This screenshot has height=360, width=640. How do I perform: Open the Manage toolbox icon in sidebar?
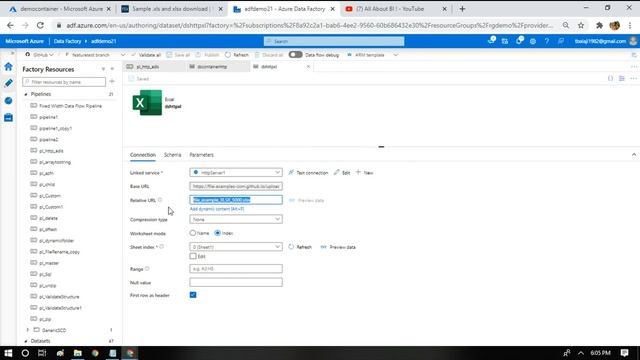[8, 118]
